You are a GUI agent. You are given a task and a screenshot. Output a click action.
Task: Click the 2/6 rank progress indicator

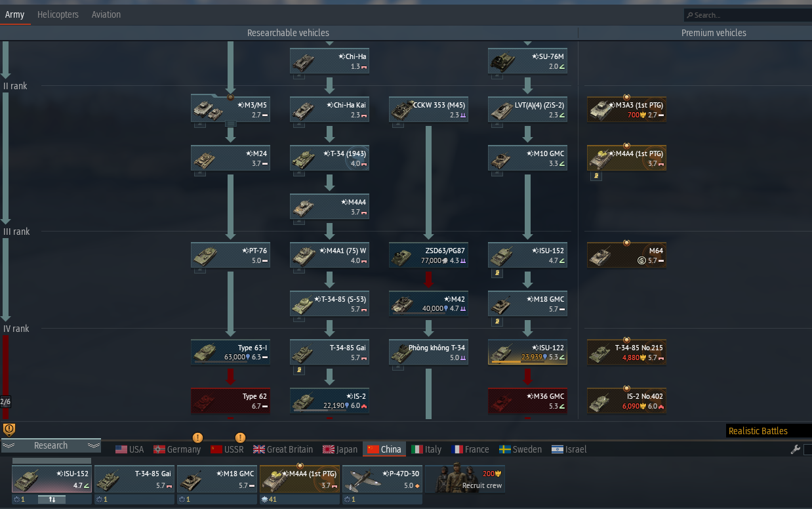(5, 401)
